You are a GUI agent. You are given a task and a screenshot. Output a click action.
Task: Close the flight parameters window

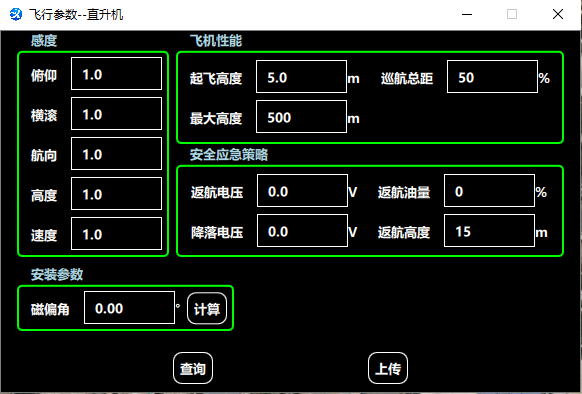[558, 14]
